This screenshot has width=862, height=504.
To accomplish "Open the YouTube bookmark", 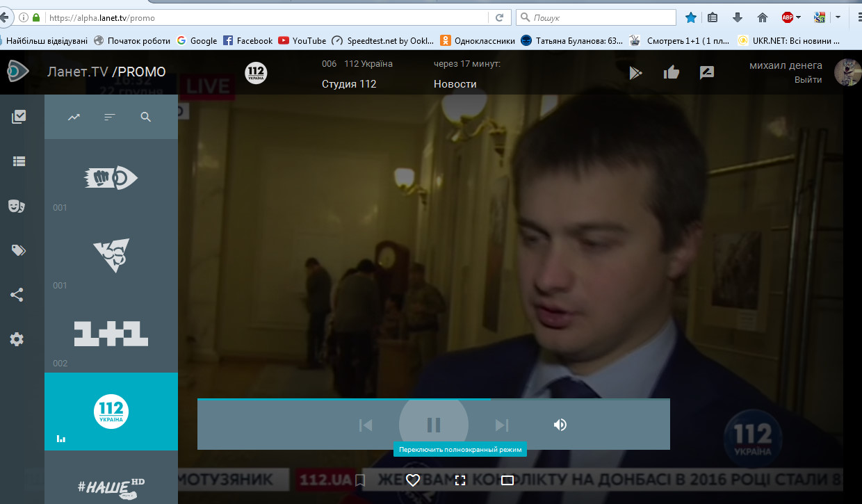I will pos(302,40).
